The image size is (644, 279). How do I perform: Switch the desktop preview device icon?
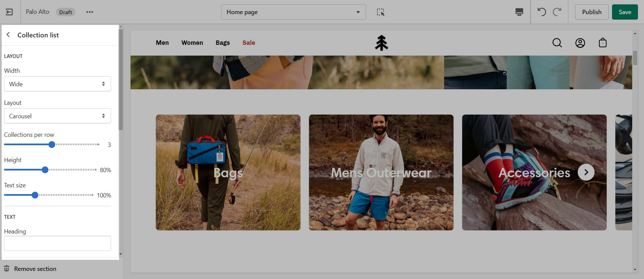[519, 12]
